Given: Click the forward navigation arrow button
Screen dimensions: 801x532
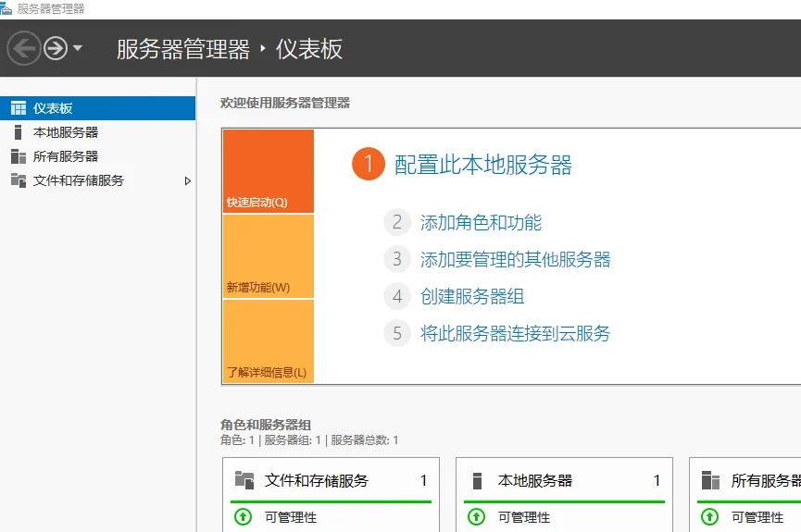Looking at the screenshot, I should click(56, 48).
